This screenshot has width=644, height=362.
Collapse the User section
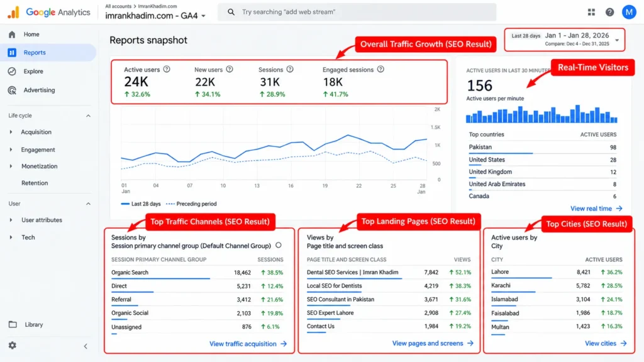(x=88, y=204)
